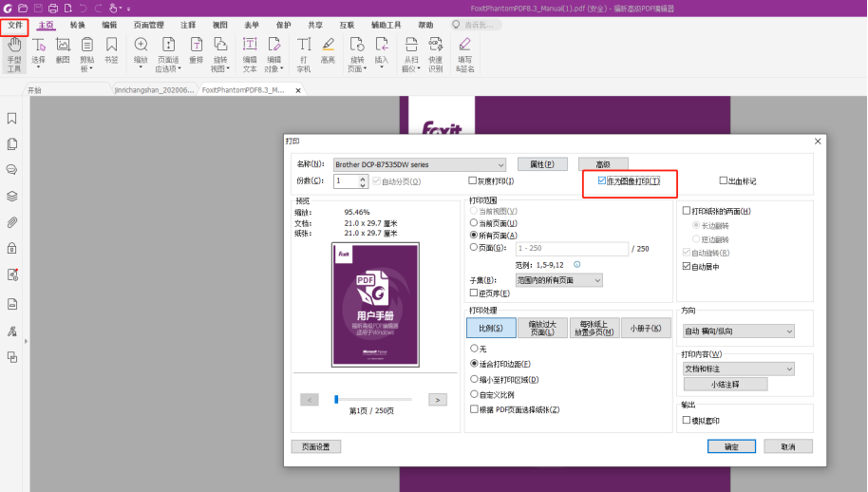Click the Reflow view icon
868x492 pixels.
pos(197,51)
